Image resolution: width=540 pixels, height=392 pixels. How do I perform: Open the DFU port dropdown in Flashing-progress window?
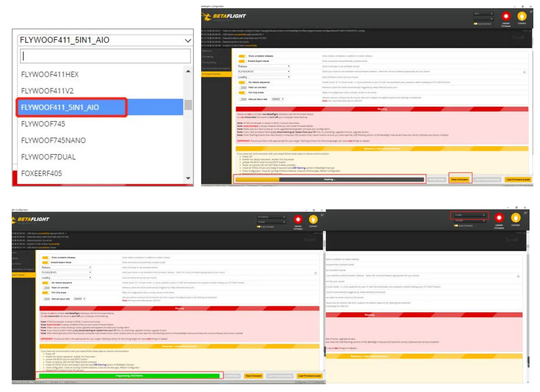tap(484, 14)
